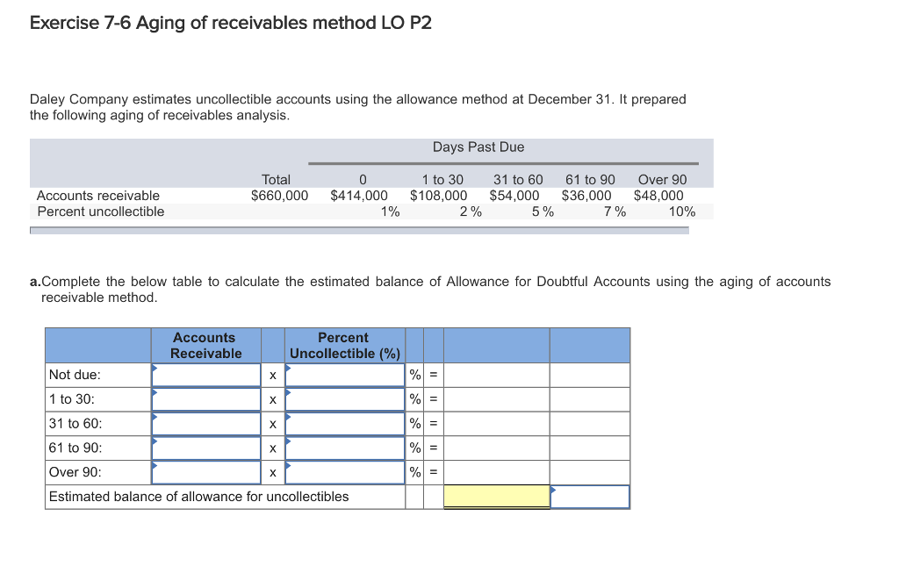Click the Over 90 Percent Uncollectible field
899x588 pixels.
click(x=343, y=472)
